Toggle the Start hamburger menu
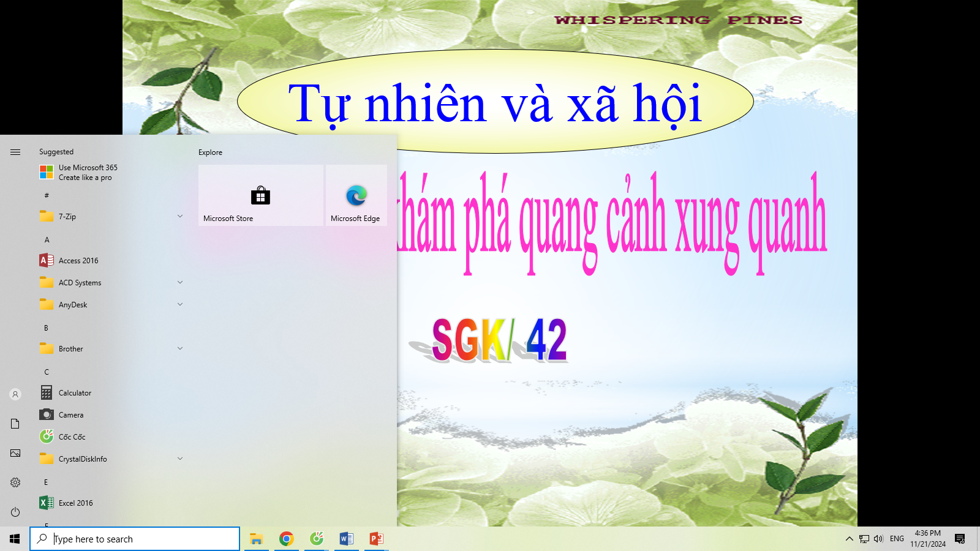Screen dimensions: 980x551 pos(15,152)
